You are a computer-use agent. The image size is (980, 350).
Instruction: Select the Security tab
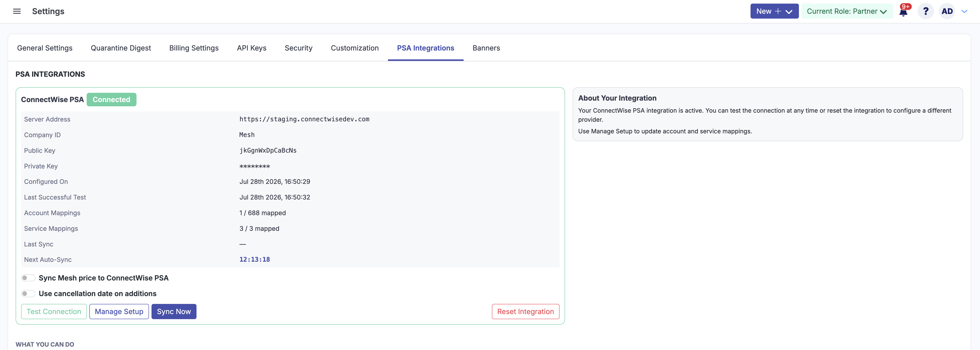298,48
